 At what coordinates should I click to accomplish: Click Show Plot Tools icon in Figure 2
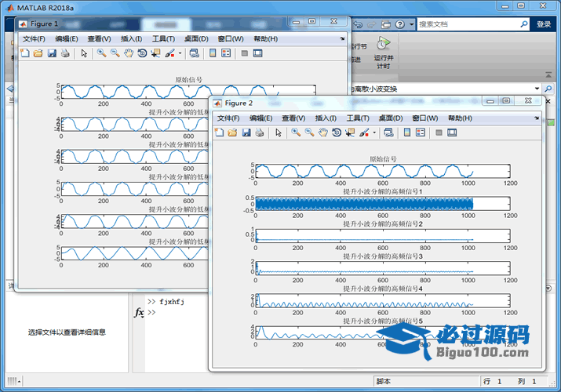(x=452, y=132)
